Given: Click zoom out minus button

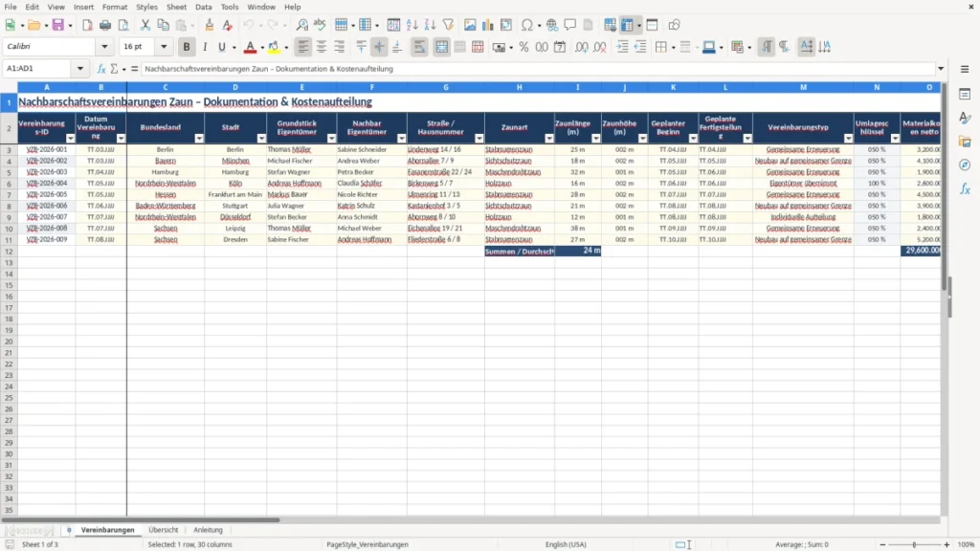Looking at the screenshot, I should (882, 544).
